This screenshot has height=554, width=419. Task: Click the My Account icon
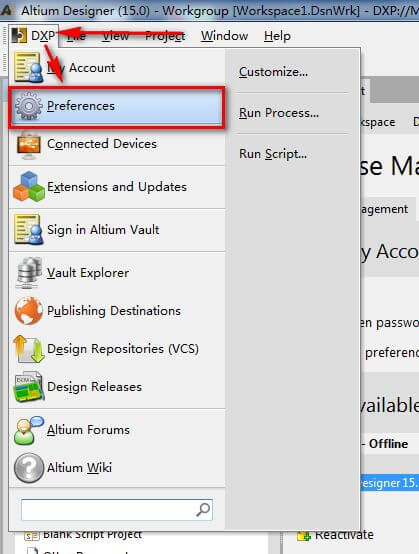pyautogui.click(x=29, y=67)
